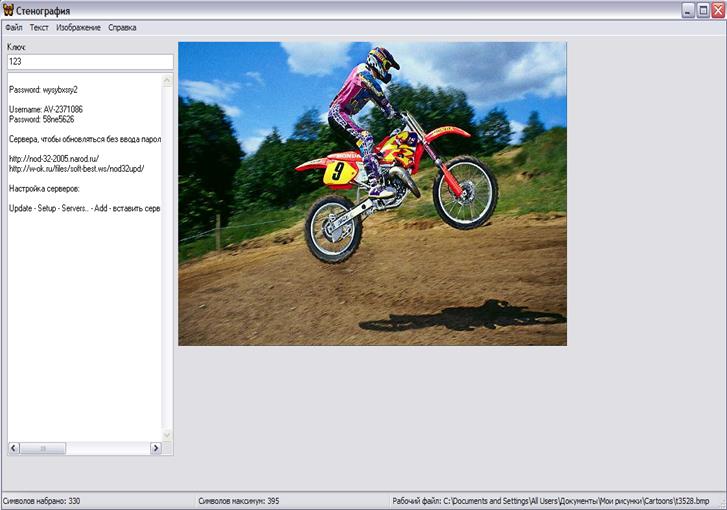Click the horizontal scrollbar left arrow
Image resolution: width=727 pixels, height=510 pixels.
click(12, 449)
